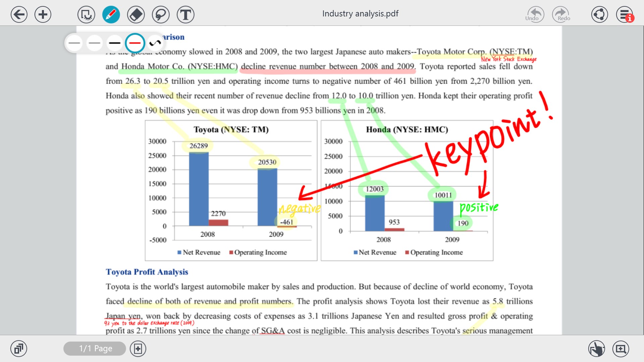This screenshot has height=362, width=644.
Task: Toggle finger touch mode icon
Action: 597,349
